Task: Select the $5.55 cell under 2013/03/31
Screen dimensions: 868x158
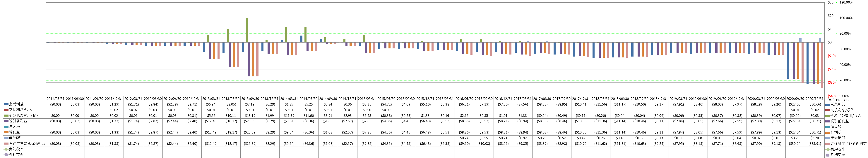Action: 211,116
